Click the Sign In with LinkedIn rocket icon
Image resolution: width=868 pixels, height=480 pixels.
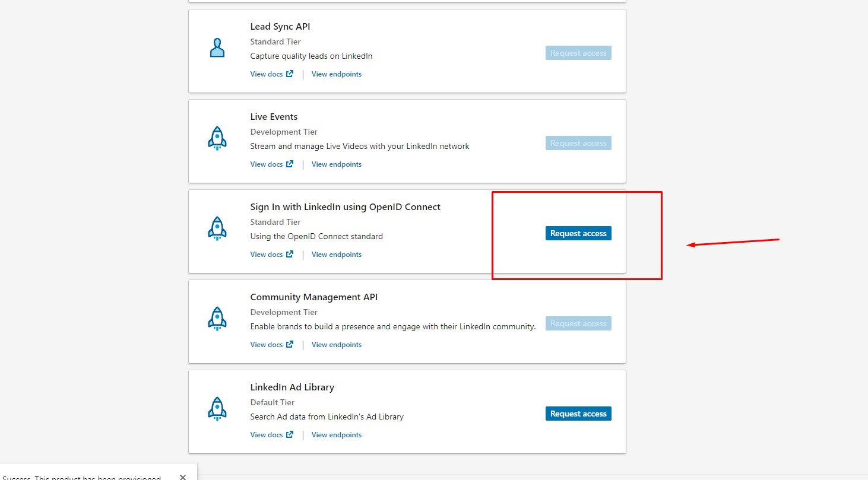point(217,228)
